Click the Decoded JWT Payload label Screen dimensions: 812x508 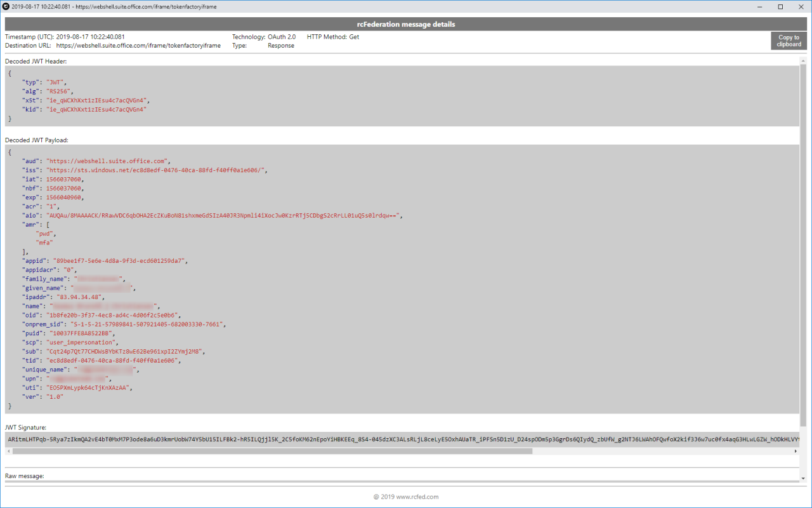click(36, 140)
